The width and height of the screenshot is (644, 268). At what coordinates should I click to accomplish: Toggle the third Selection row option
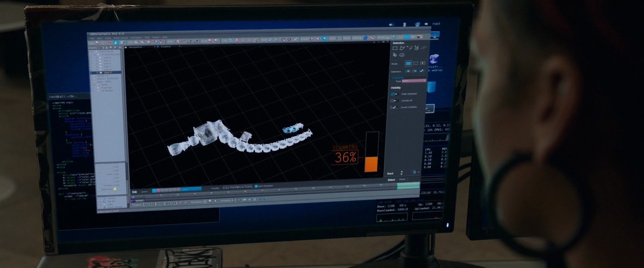point(422,71)
